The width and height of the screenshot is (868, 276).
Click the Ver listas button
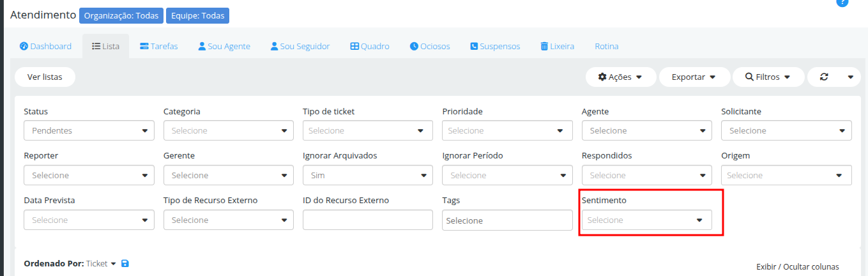45,77
